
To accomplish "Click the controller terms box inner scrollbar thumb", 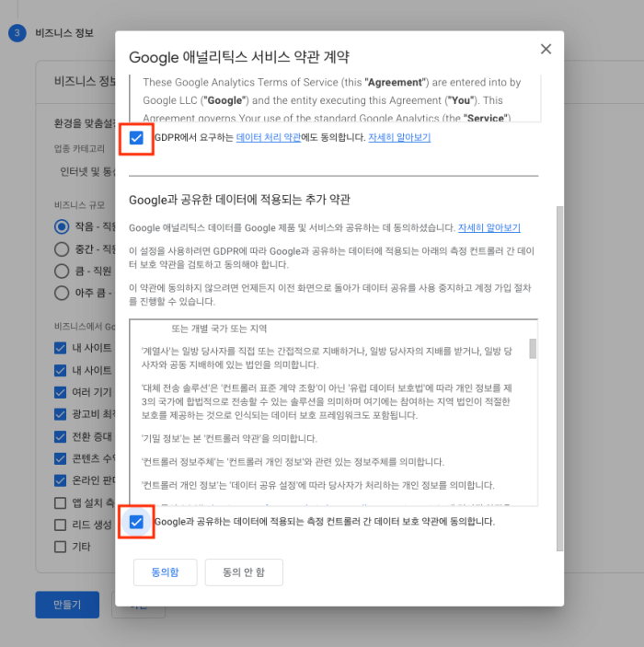I will coord(533,349).
